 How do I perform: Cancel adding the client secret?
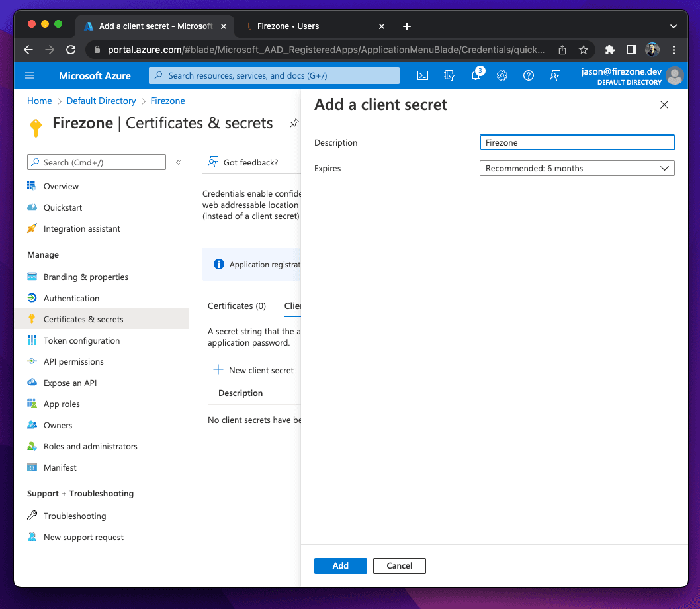point(399,565)
